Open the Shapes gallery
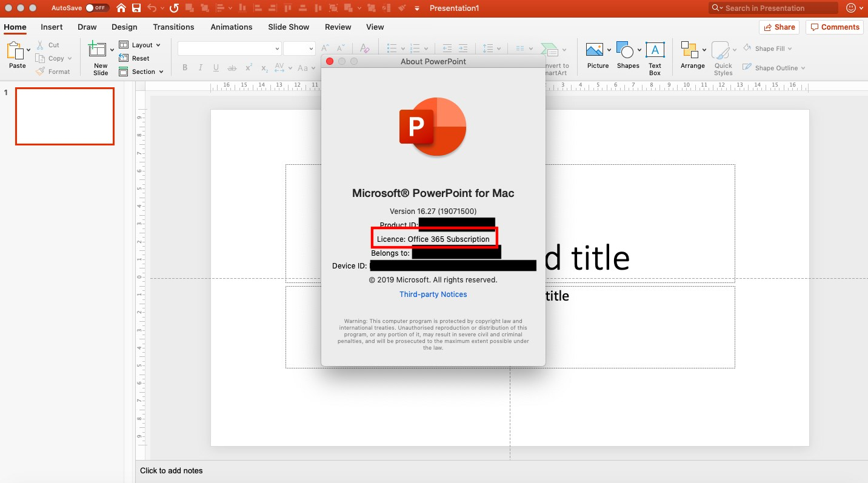 click(x=628, y=56)
